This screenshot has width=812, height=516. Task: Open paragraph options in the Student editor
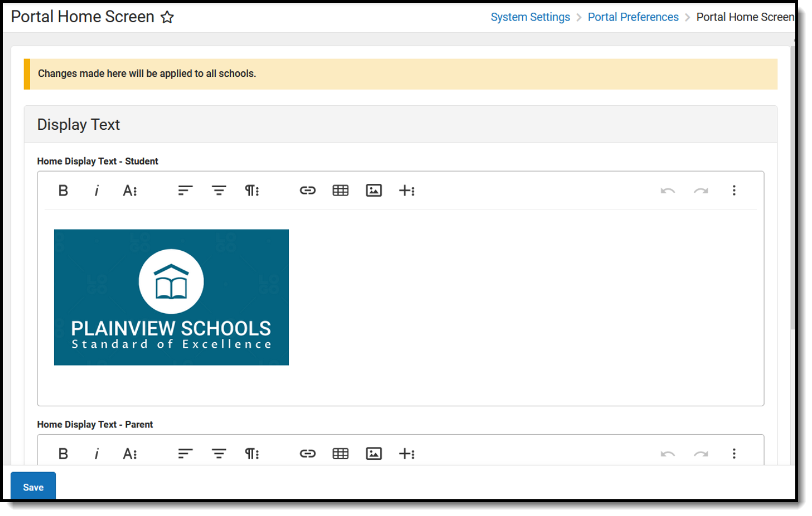coord(252,191)
